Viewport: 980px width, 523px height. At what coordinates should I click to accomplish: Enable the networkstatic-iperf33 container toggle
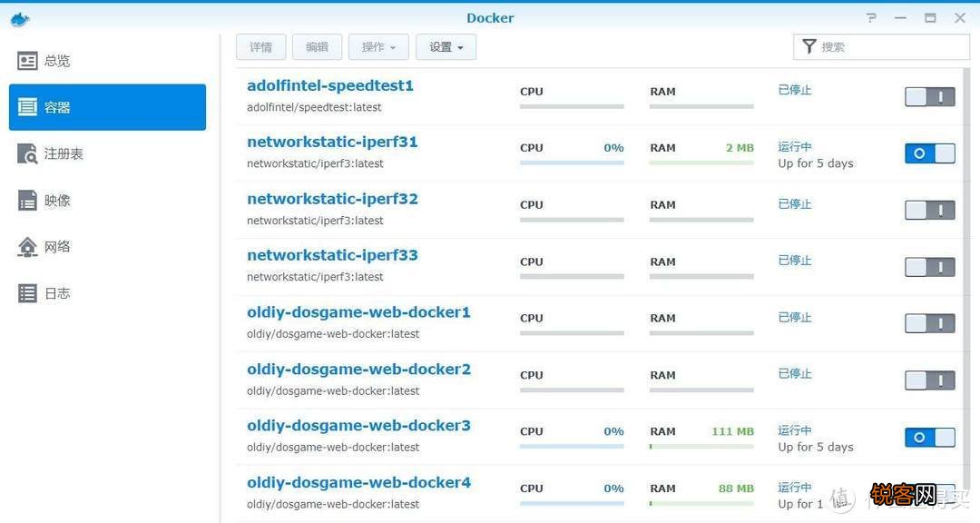(x=930, y=267)
